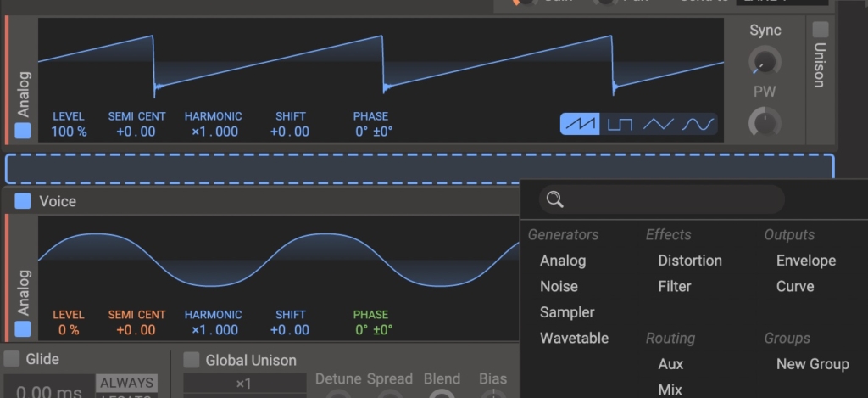
Task: Select the triangle waveform shape icon
Action: pyautogui.click(x=659, y=124)
